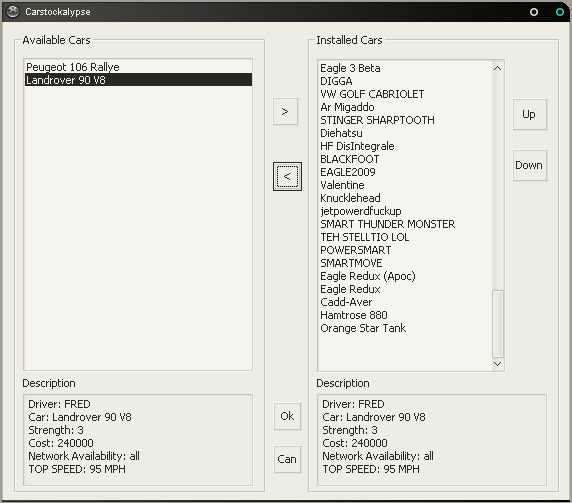Click scroll up arrow in Installed Cars list
Screen dimensions: 572x503
(x=497, y=68)
